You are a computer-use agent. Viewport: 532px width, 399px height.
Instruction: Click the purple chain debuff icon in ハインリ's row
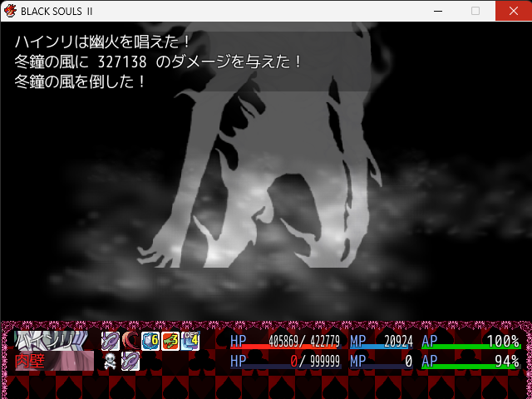coord(111,341)
